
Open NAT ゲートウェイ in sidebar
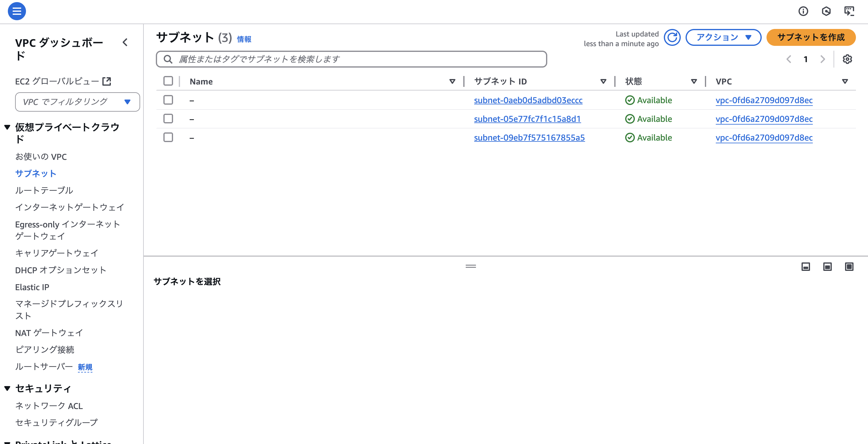point(49,333)
